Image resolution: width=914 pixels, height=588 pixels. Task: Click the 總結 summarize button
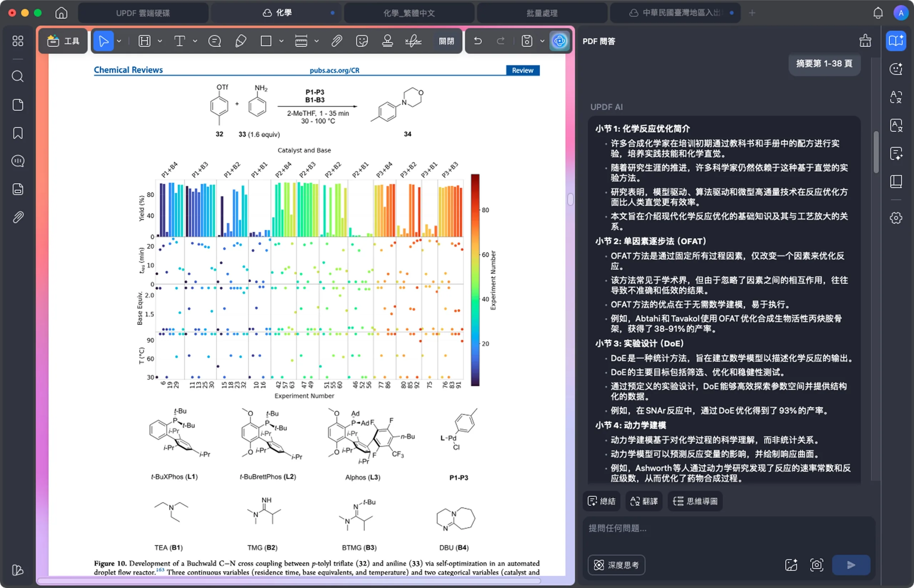601,501
